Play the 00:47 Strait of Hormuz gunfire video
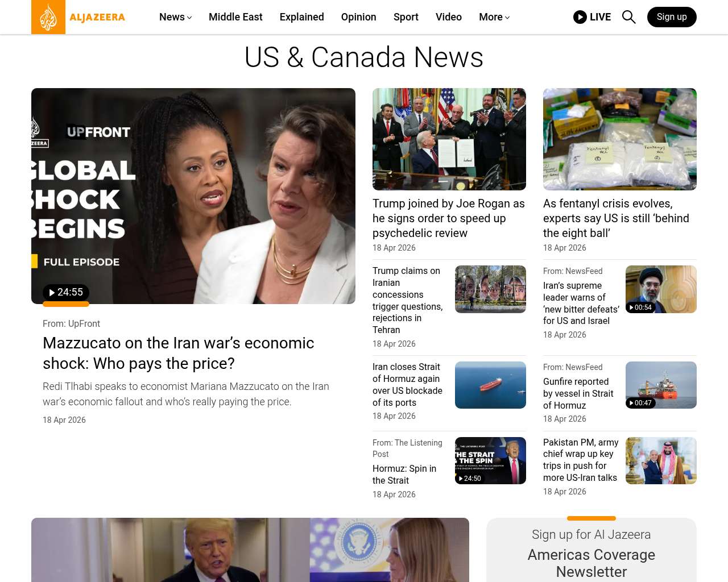 [640, 403]
